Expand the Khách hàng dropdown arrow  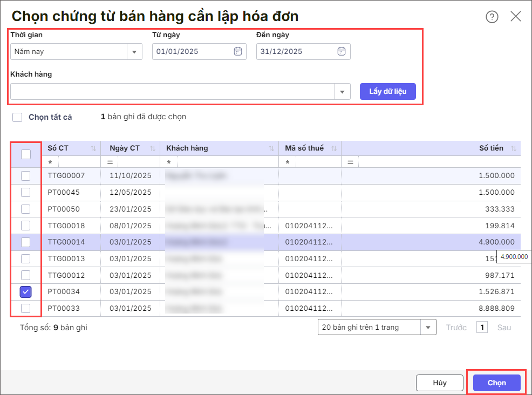click(x=342, y=92)
